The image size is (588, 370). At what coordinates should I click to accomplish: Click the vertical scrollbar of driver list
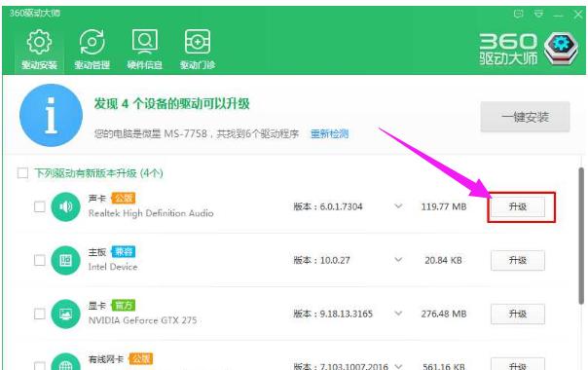coord(581,236)
